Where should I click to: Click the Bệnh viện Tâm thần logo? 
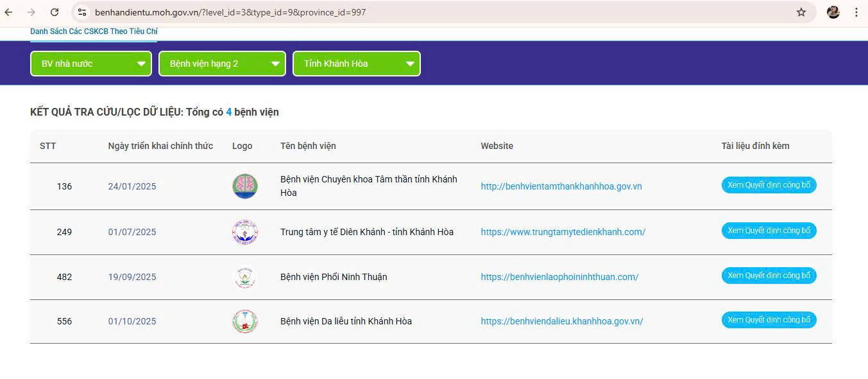point(244,186)
